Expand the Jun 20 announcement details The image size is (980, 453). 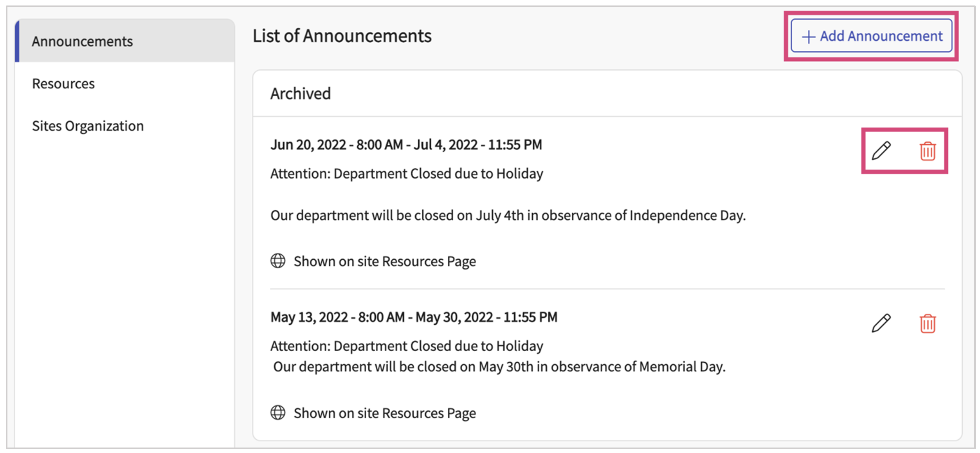[x=407, y=144]
